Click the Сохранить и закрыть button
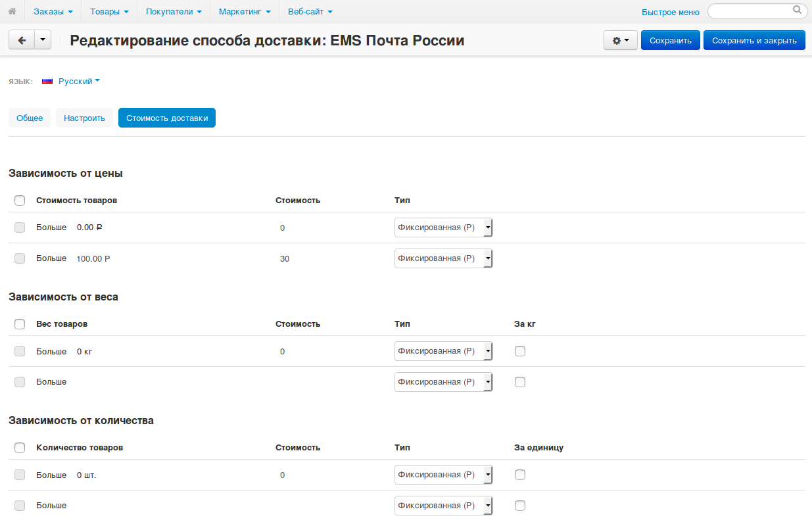812x526 pixels. click(754, 40)
